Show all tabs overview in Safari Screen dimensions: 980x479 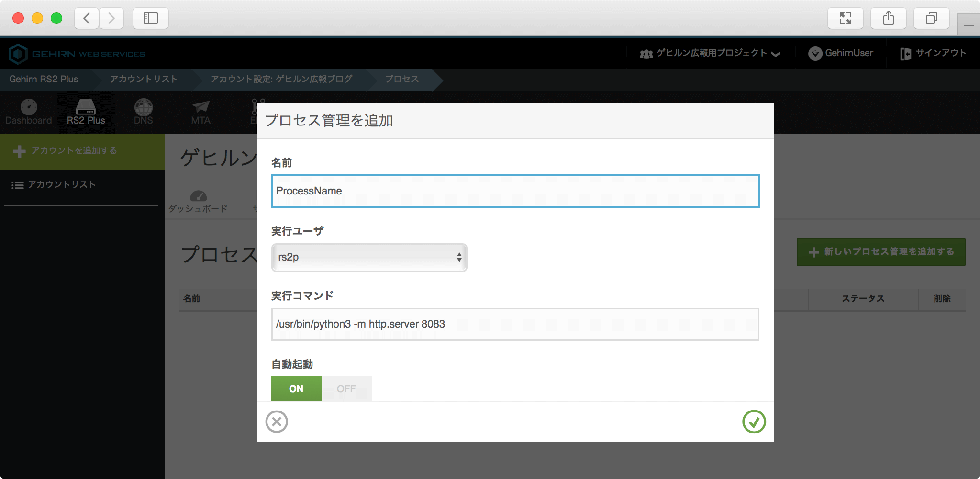pos(931,19)
